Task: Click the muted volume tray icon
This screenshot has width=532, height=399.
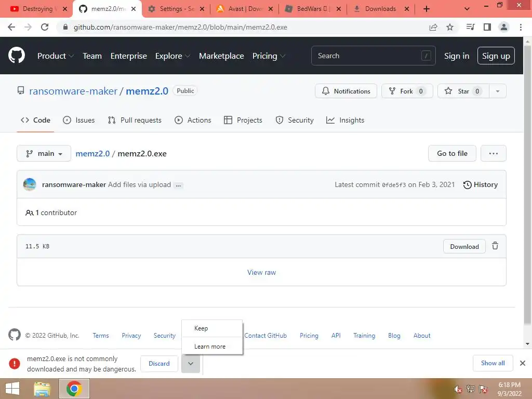Action: click(458, 389)
